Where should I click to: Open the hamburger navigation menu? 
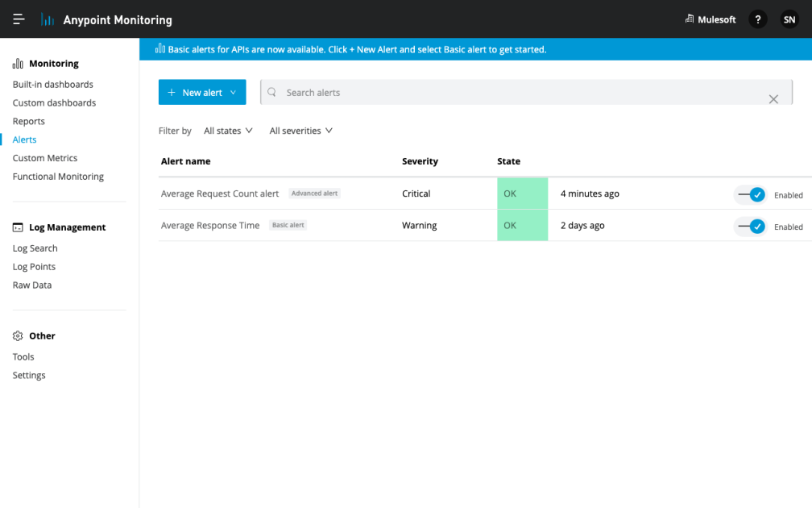pos(18,19)
